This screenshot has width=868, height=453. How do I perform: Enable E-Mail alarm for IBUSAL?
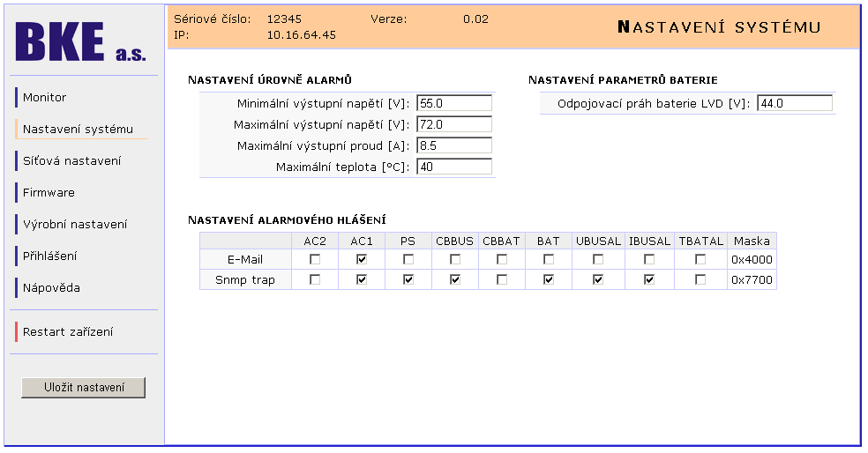(x=649, y=259)
